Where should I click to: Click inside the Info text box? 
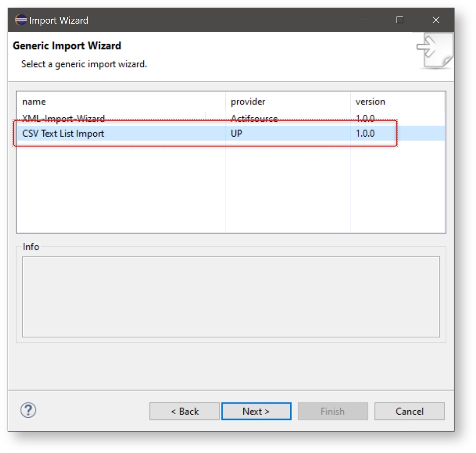coord(231,296)
